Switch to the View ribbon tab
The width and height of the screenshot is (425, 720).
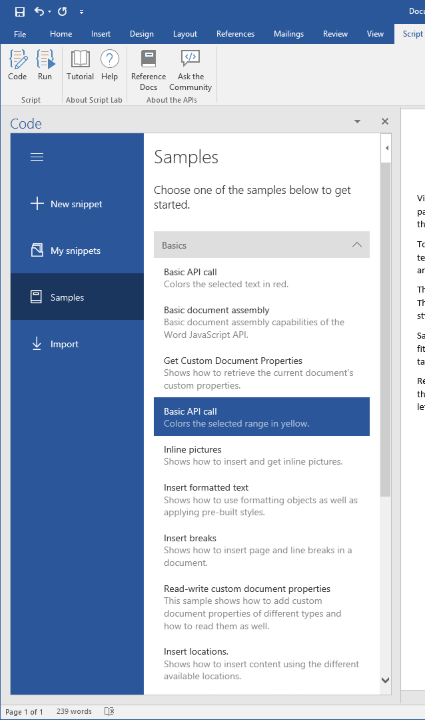[x=375, y=34]
